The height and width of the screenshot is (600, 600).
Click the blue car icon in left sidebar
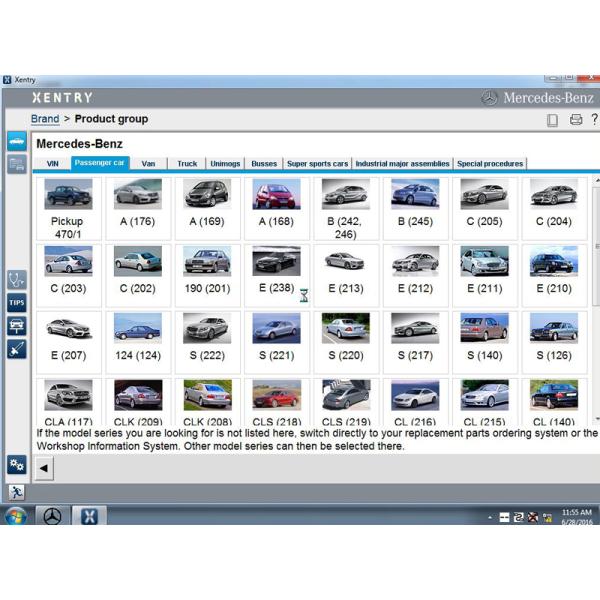(17, 142)
